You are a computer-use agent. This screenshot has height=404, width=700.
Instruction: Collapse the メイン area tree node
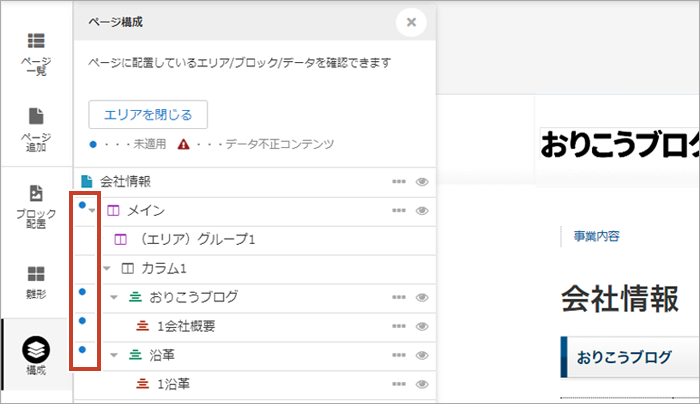(94, 211)
